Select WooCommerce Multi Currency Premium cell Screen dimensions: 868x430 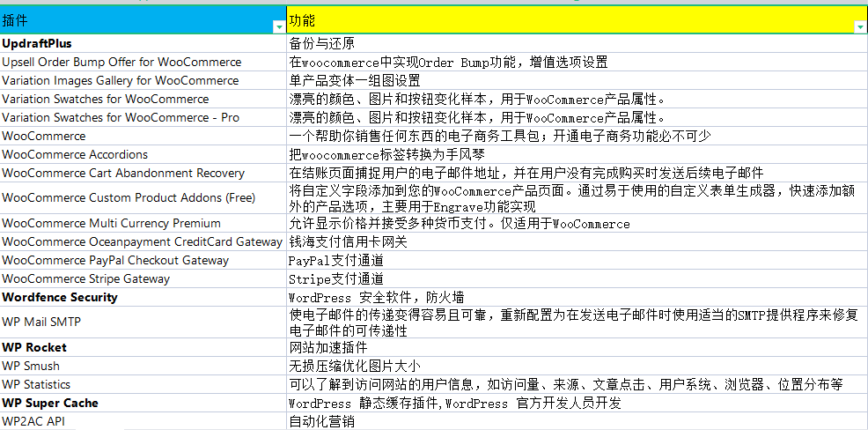click(x=143, y=223)
